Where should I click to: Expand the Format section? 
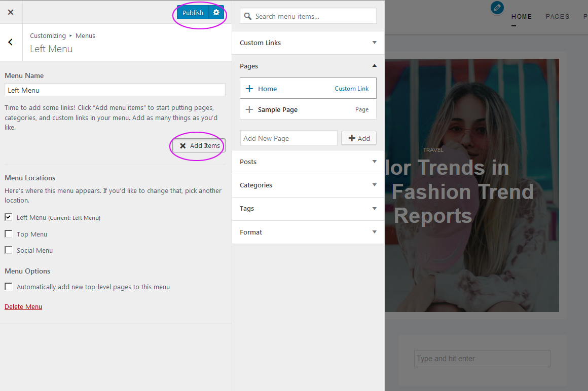308,232
